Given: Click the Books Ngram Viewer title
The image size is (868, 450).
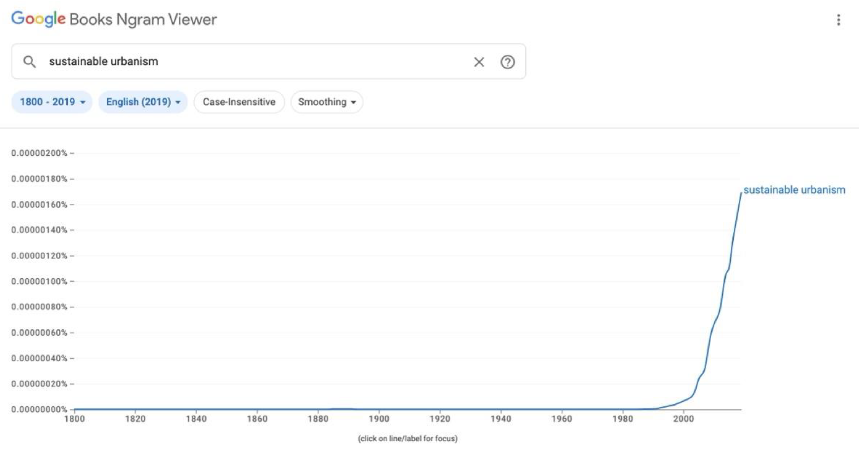Looking at the screenshot, I should [x=143, y=20].
